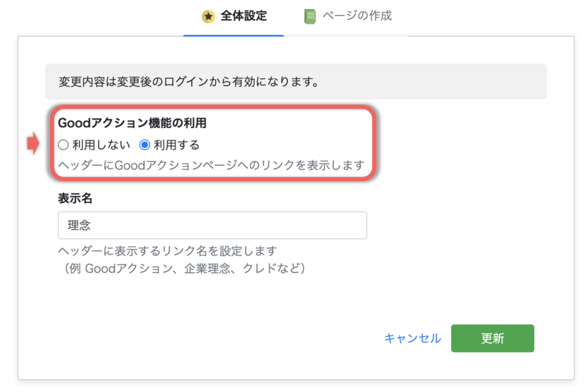The width and height of the screenshot is (588, 392).
Task: Click the star icon beside 全体設定
Action: [208, 16]
